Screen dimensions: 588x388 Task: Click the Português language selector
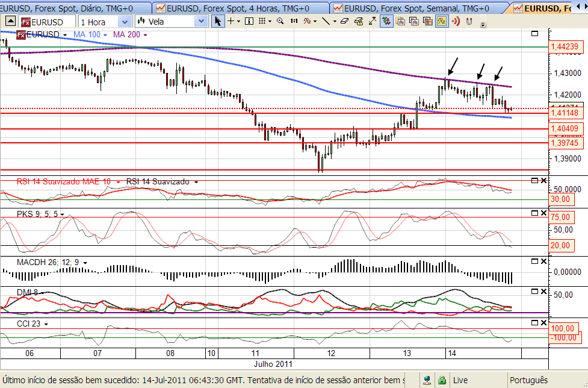click(529, 381)
